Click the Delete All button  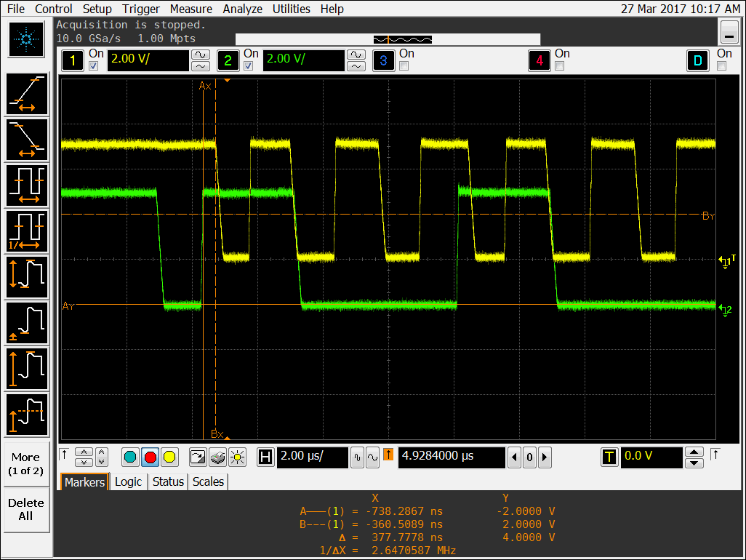tap(26, 509)
